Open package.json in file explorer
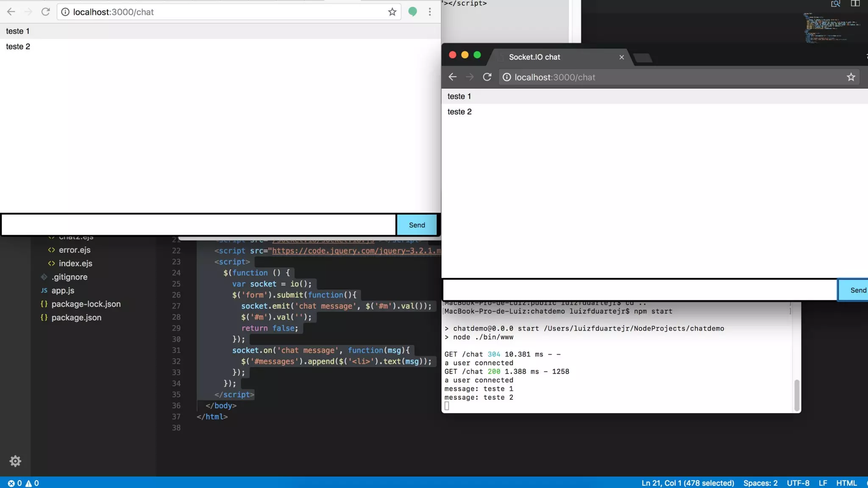The image size is (868, 488). (76, 318)
